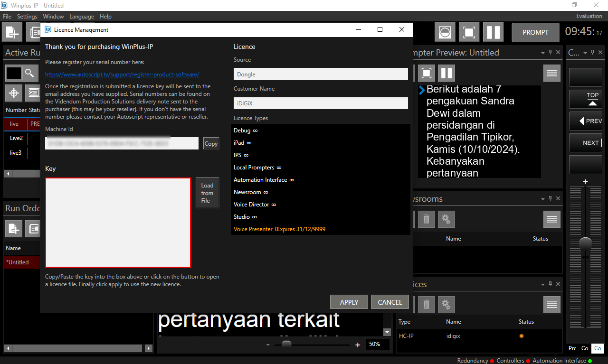
Task: Copy the Machine Id
Action: pyautogui.click(x=211, y=143)
